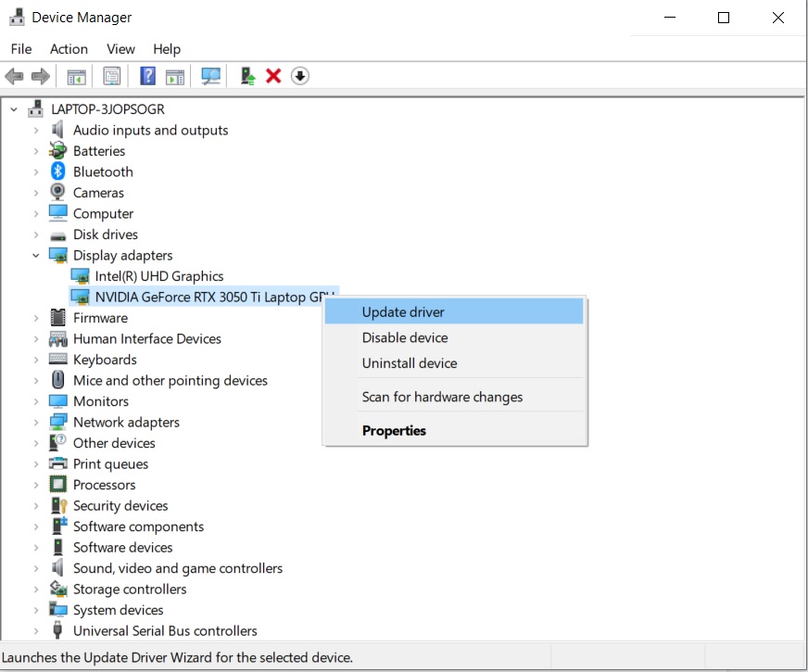Click the Mice and other pointing devices icon

coord(58,380)
